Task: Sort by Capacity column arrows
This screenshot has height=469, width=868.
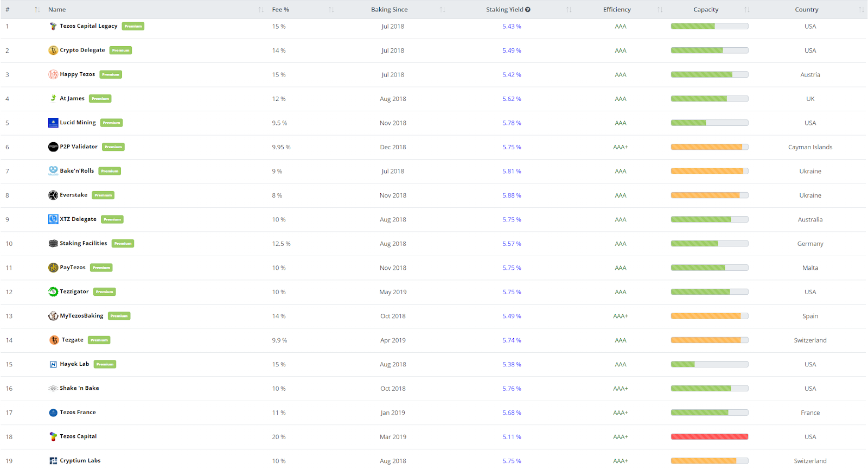Action: (x=747, y=10)
